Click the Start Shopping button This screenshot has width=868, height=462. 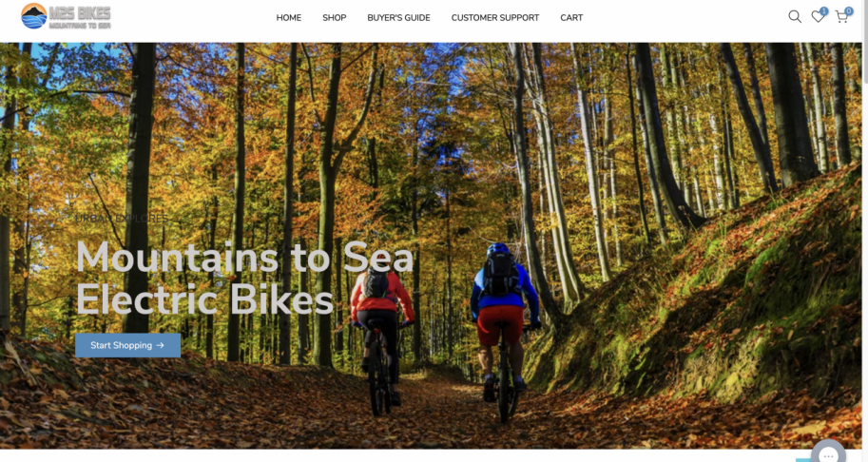tap(128, 345)
